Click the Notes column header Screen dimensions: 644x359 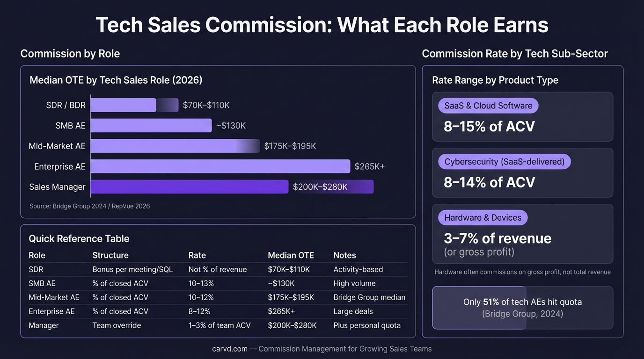tap(344, 255)
